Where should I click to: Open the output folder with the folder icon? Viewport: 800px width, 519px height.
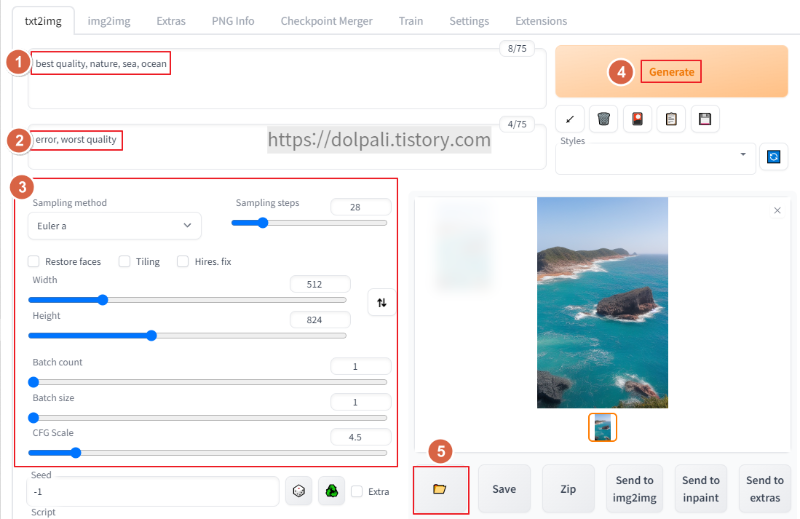point(440,489)
